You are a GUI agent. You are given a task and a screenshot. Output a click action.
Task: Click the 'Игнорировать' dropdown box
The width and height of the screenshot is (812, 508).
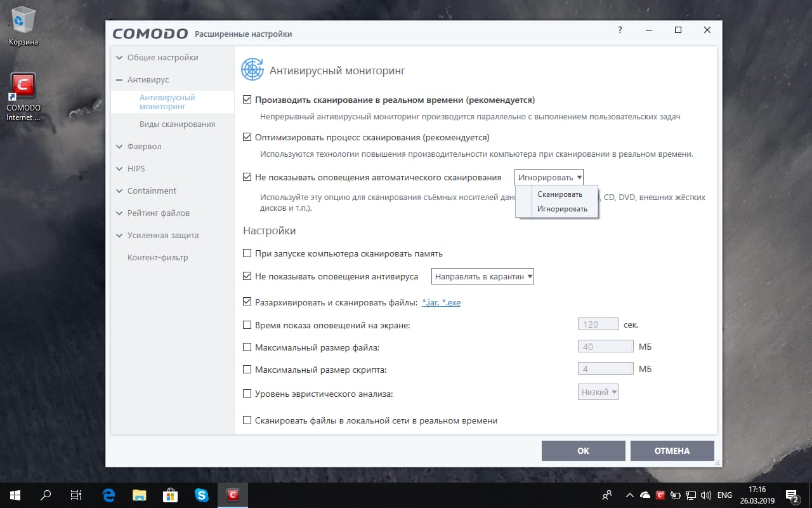(x=549, y=177)
